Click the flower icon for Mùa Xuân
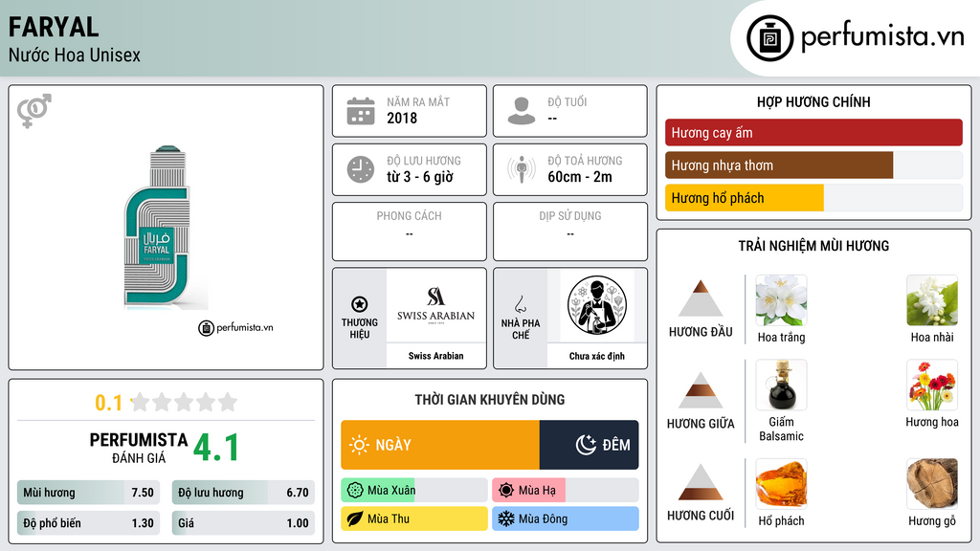 [x=355, y=491]
